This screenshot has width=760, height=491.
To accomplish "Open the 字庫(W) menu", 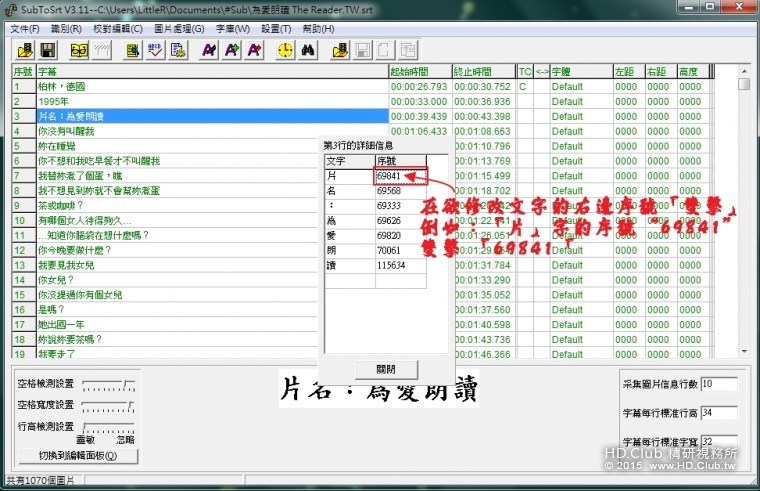I will 233,29.
